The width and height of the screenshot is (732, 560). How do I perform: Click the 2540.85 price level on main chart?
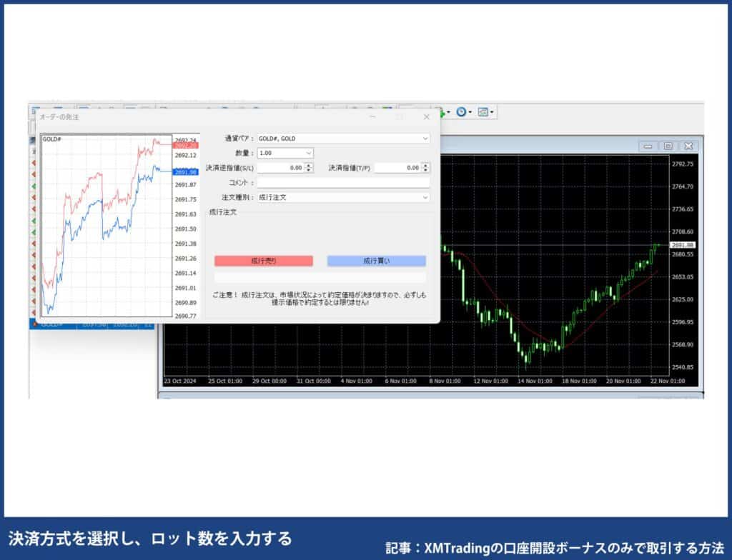tap(683, 367)
